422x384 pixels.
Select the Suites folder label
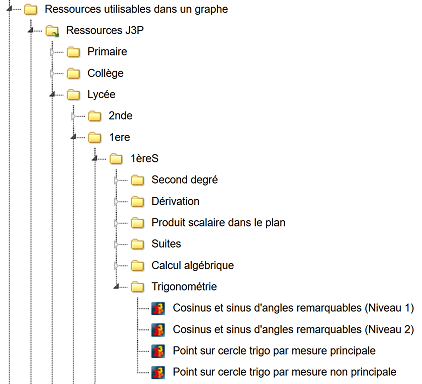(166, 244)
